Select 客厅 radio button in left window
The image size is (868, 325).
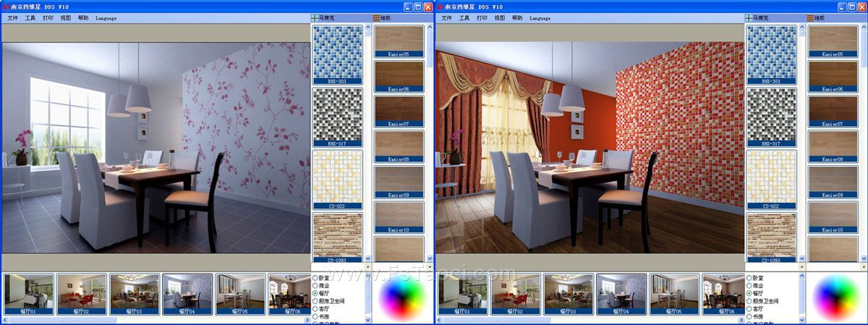[x=315, y=308]
